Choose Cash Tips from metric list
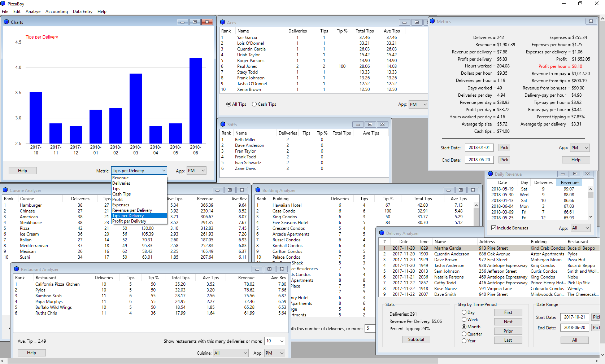 click(139, 194)
